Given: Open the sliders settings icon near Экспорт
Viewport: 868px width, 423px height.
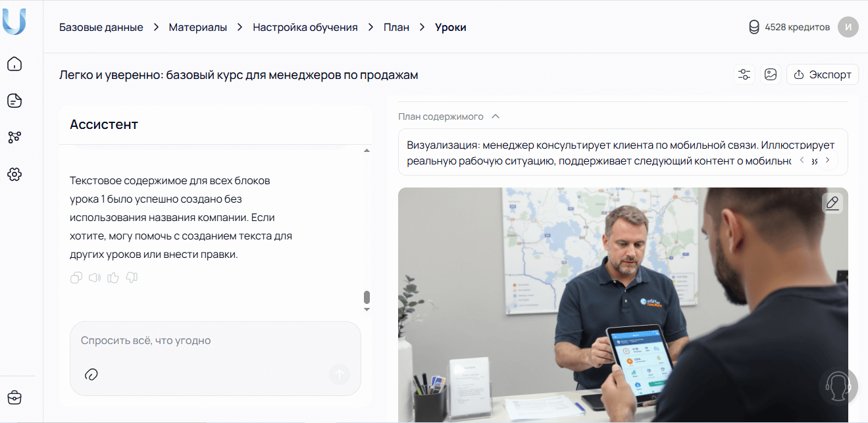Looking at the screenshot, I should 744,74.
